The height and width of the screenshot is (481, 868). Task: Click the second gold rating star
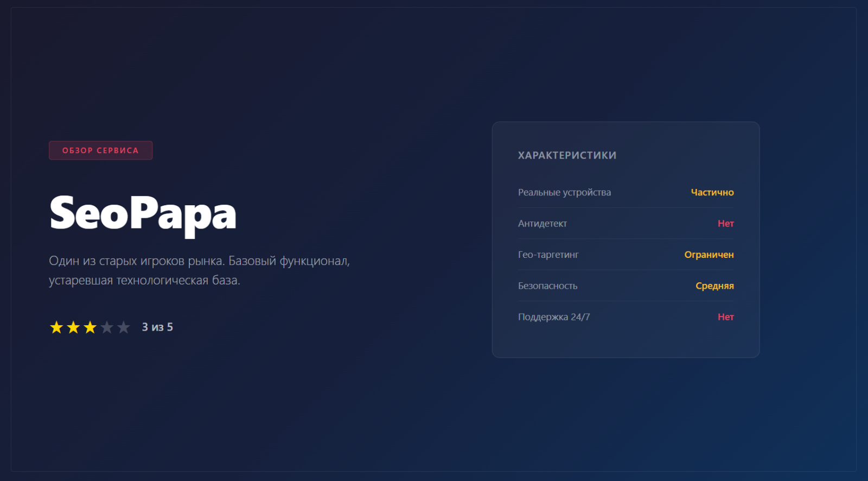73,327
